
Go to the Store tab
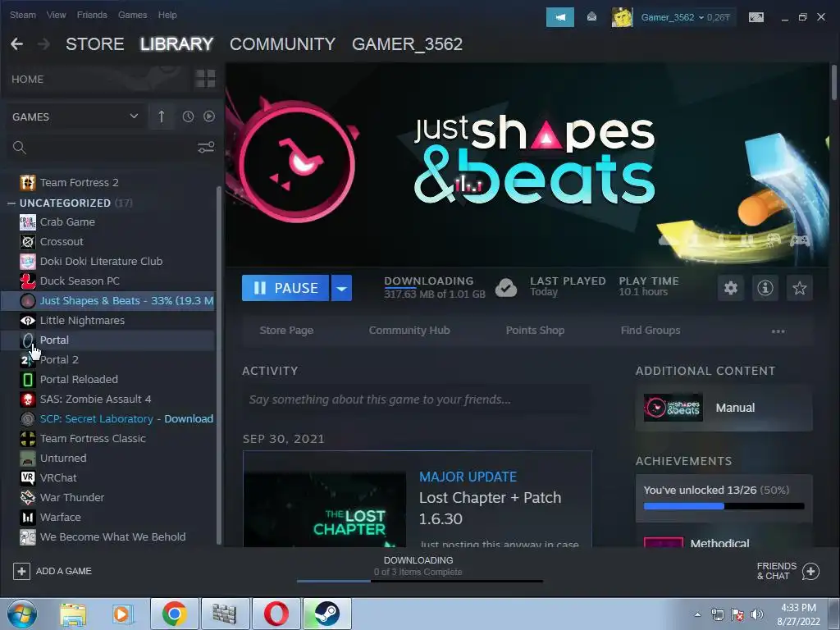(95, 44)
